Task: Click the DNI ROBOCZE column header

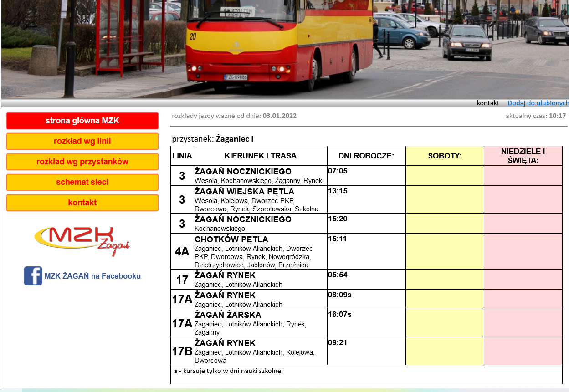Action: click(366, 156)
